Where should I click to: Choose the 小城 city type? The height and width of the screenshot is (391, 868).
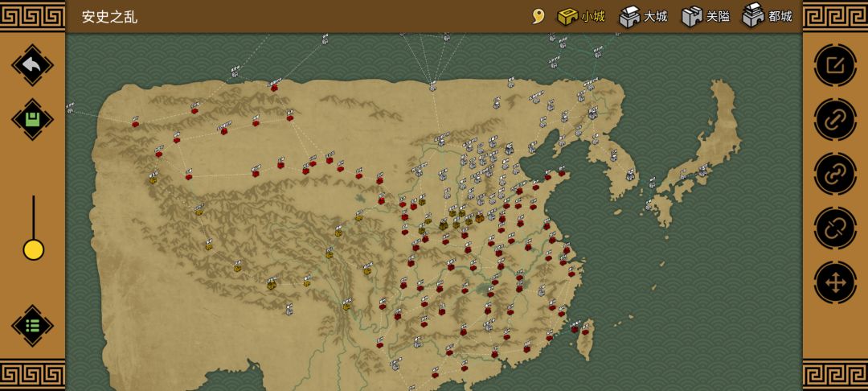pos(581,16)
